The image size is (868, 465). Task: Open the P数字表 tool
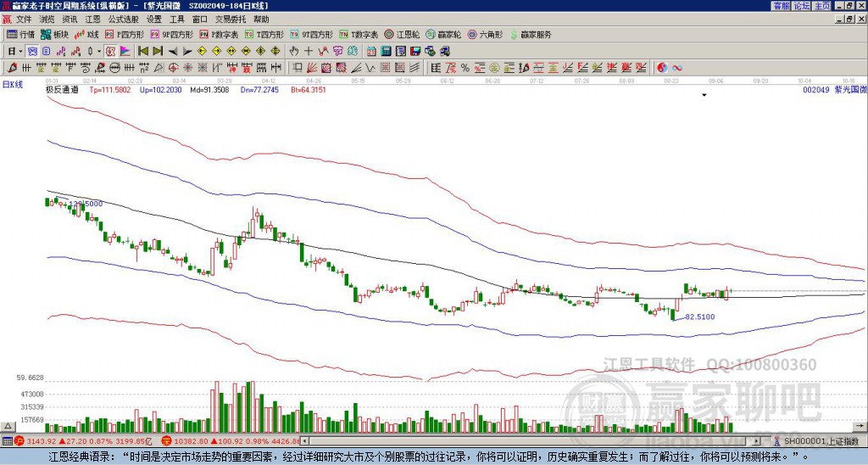click(x=220, y=34)
